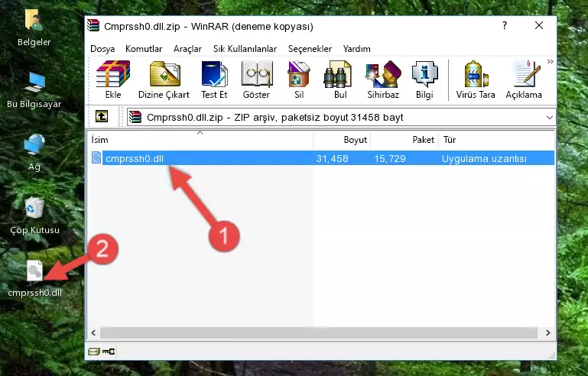Click the drive icon in status bar
Image resolution: width=588 pixels, height=376 pixels.
[x=94, y=352]
